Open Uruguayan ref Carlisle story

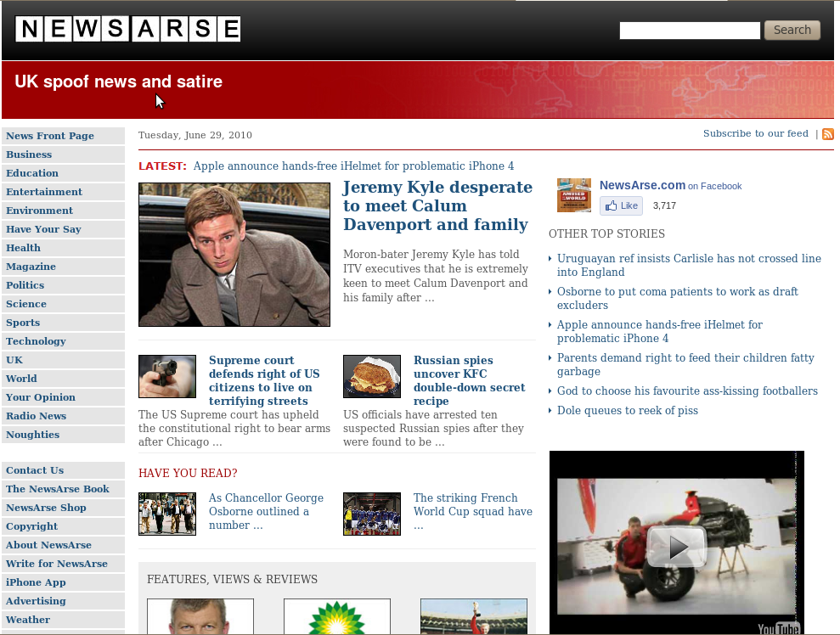coord(689,265)
